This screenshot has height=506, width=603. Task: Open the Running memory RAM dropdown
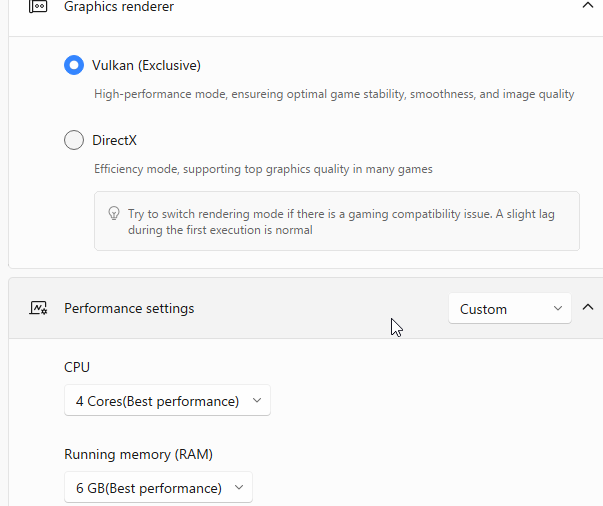[158, 488]
